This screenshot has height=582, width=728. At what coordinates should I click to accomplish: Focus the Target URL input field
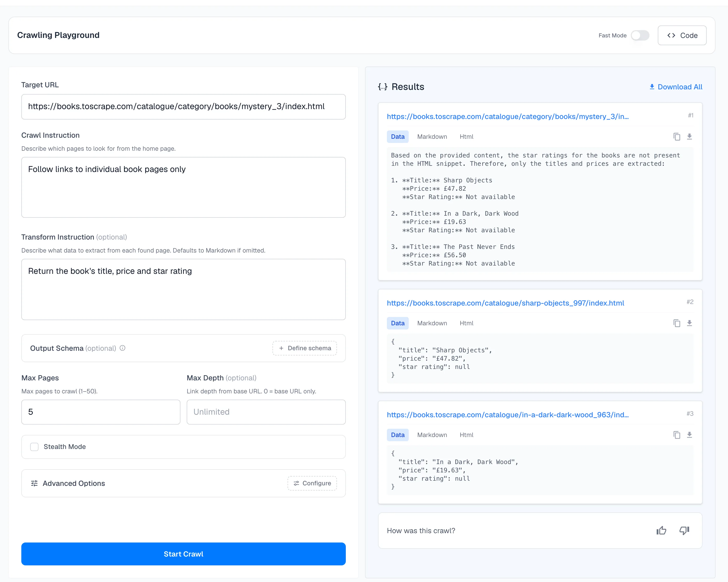pos(183,107)
